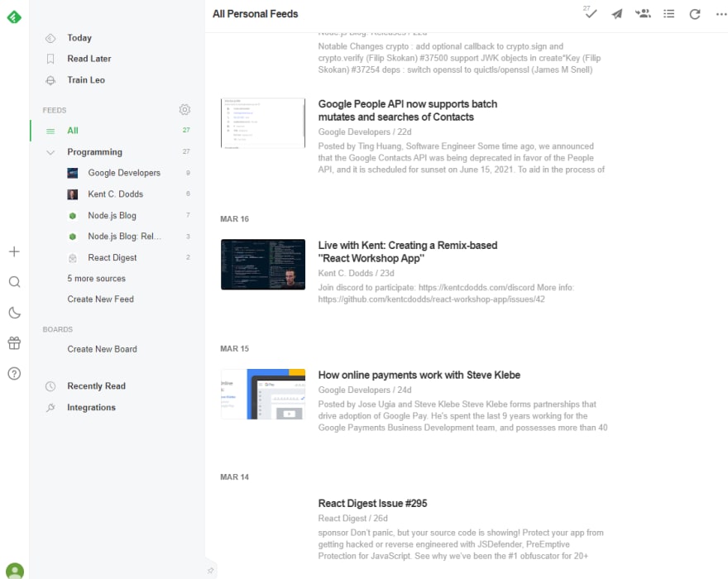Viewport: 728px width, 579px height.
Task: Expand 5 more sources
Action: (96, 279)
